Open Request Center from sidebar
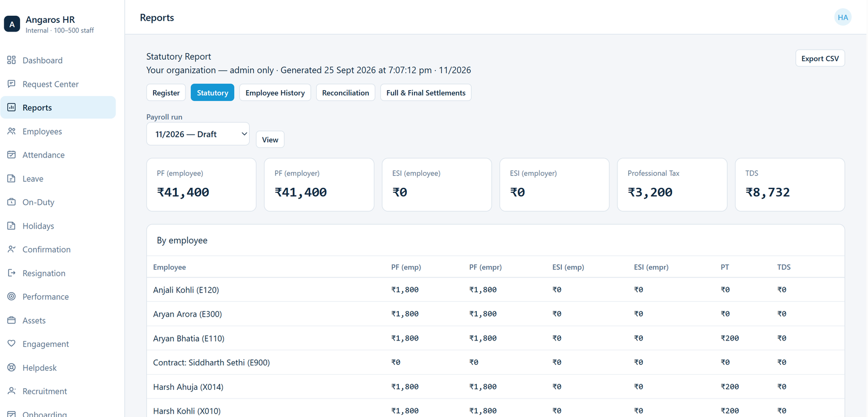868x417 pixels. (x=58, y=84)
